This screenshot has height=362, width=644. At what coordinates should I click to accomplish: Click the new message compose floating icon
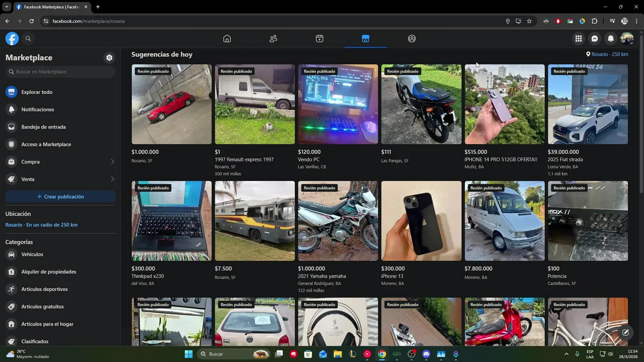pos(625,332)
